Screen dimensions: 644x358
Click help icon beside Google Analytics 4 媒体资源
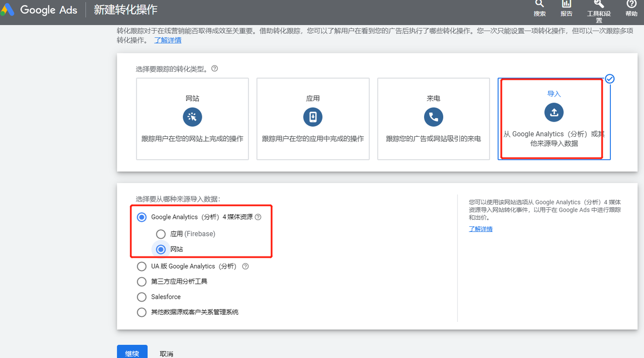[258, 217]
